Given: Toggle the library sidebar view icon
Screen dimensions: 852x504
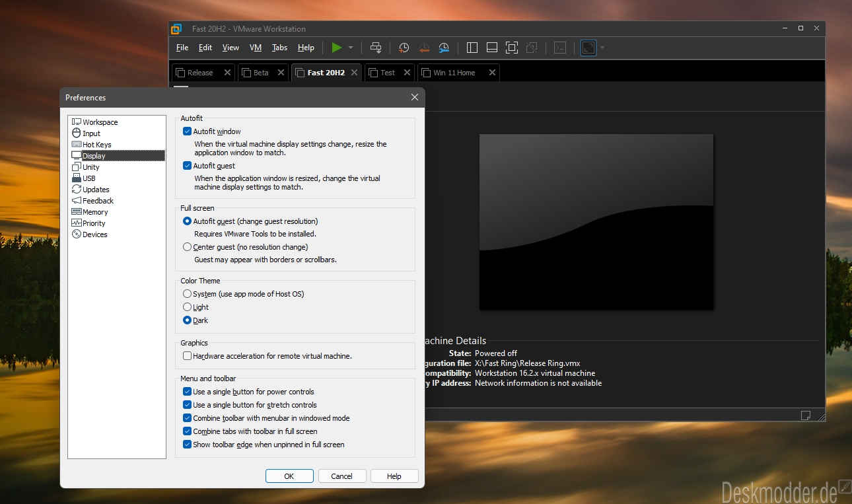Looking at the screenshot, I should 472,48.
